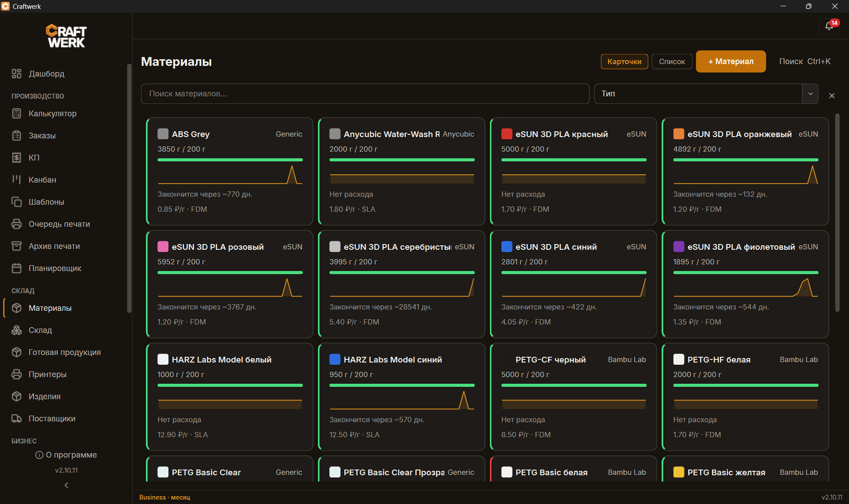849x504 pixels.
Task: Click the yellow swatch on PETG Basic желтая
Action: pos(679,472)
